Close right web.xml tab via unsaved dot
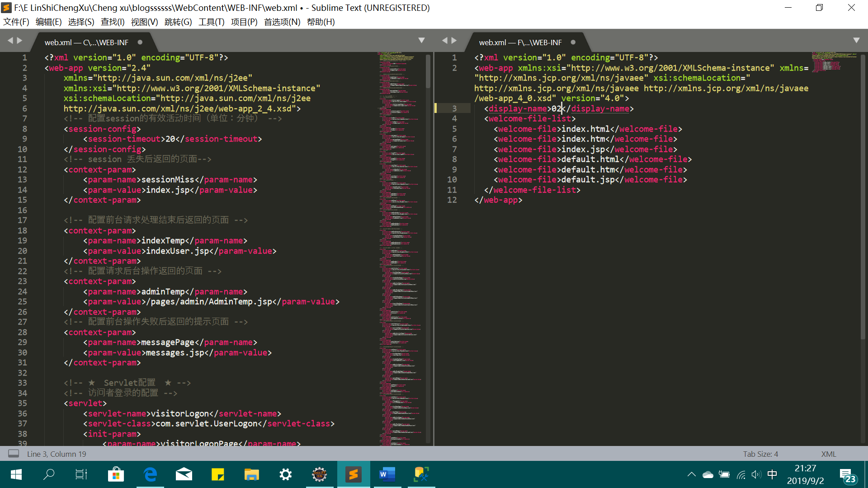Viewport: 868px width, 488px height. pyautogui.click(x=573, y=42)
